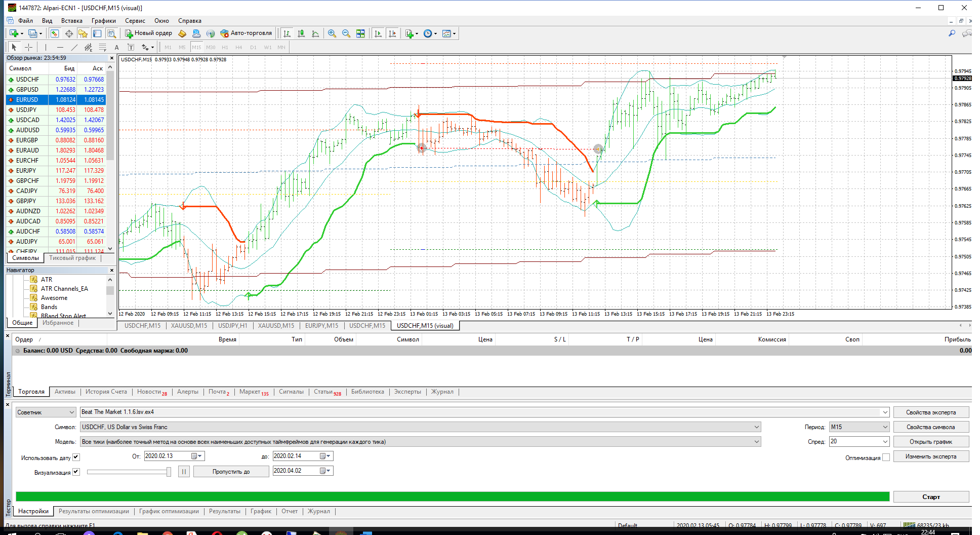Click the text label tool A

(116, 47)
